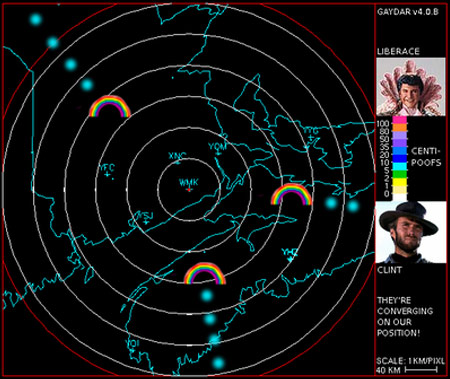Open the Clint portrait thumbnail
The image size is (450, 379).
click(411, 232)
